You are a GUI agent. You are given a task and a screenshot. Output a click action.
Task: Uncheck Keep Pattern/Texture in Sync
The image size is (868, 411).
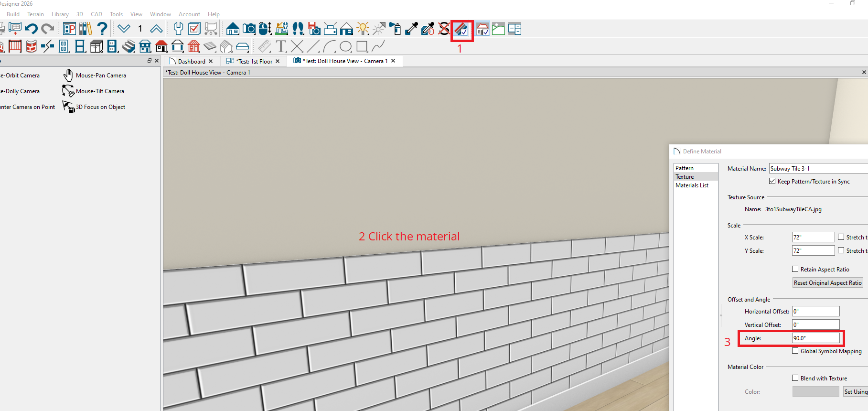click(772, 181)
